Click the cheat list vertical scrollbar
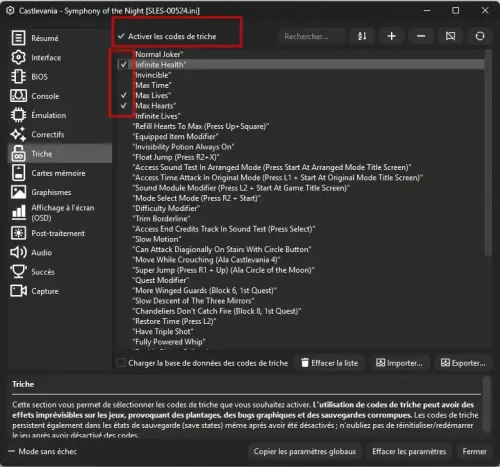500x467 pixels. coord(488,153)
